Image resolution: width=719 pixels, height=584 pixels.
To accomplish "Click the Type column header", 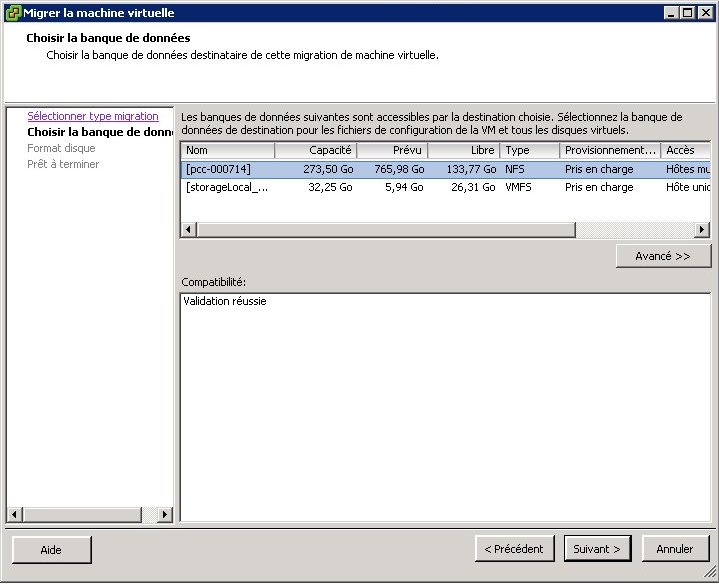I will click(x=529, y=150).
